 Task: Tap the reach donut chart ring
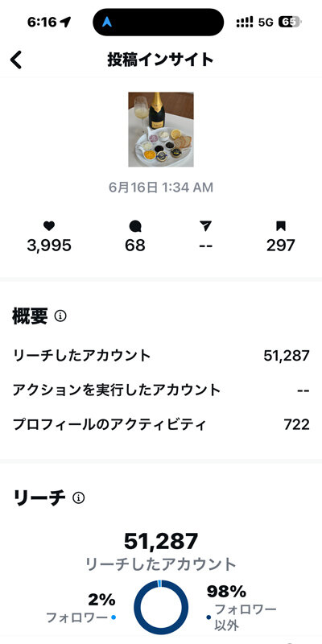click(x=160, y=608)
